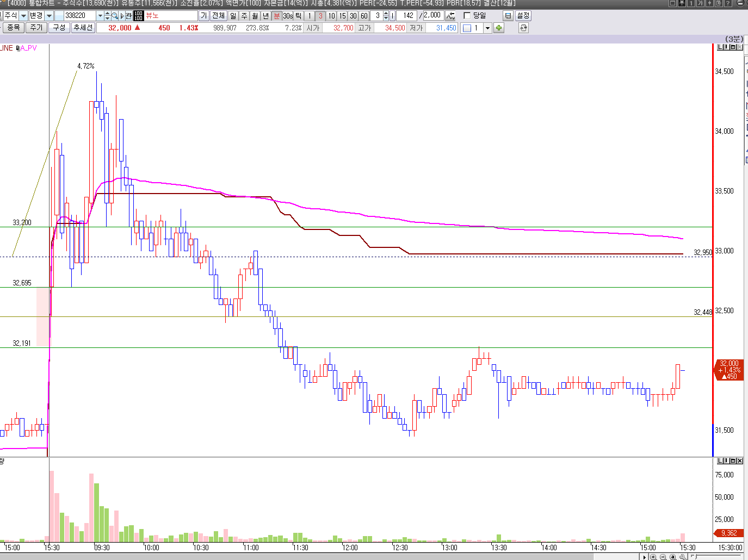Click the refresh/sync icon on second toolbar row
748x560 pixels.
[523, 28]
